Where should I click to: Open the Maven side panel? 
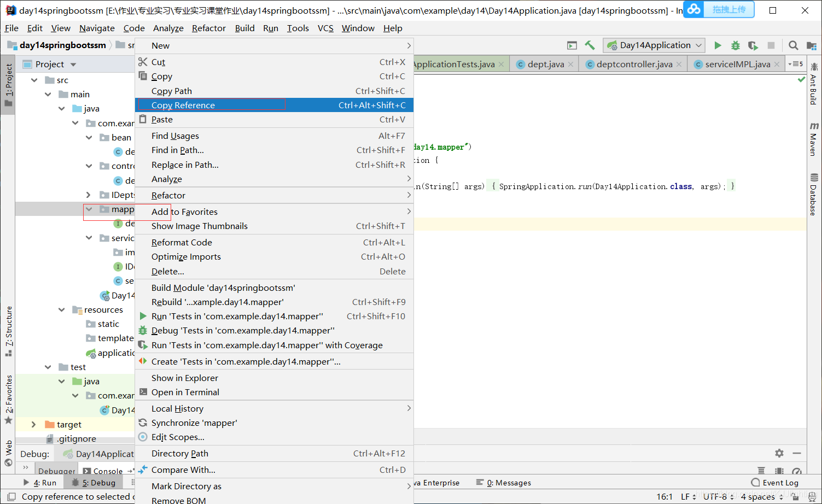pos(814,139)
